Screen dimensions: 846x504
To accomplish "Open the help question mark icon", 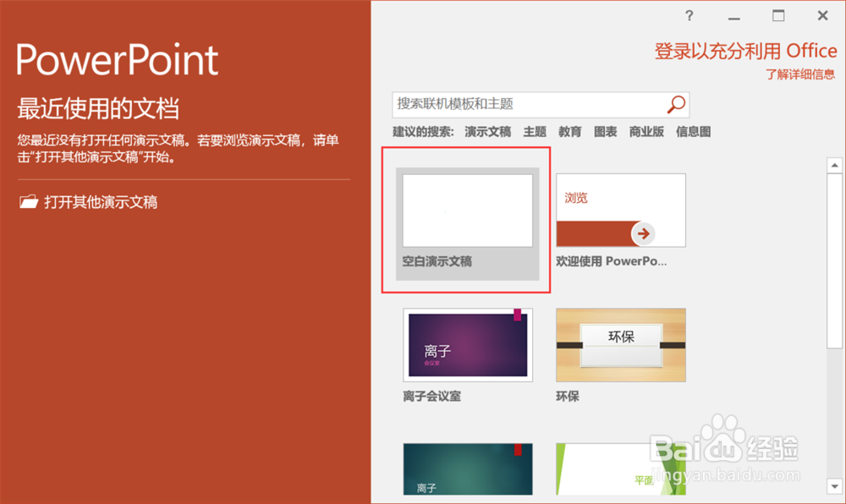I will coord(689,15).
